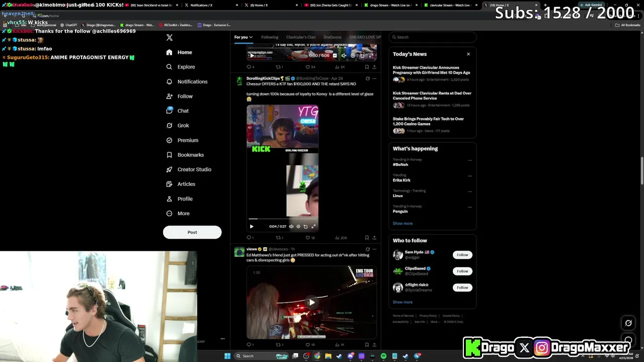This screenshot has width=644, height=362.
Task: Open more options for Penguin trend
Action: click(470, 207)
